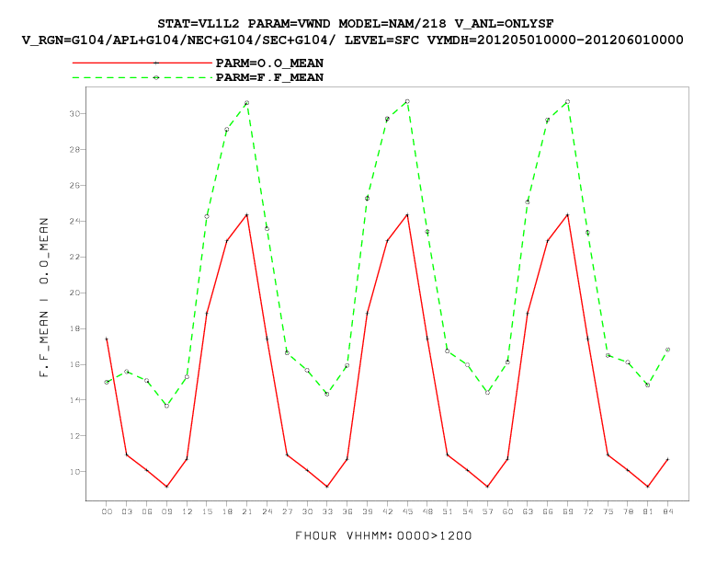Click y-axis tick label 16

coord(74,364)
